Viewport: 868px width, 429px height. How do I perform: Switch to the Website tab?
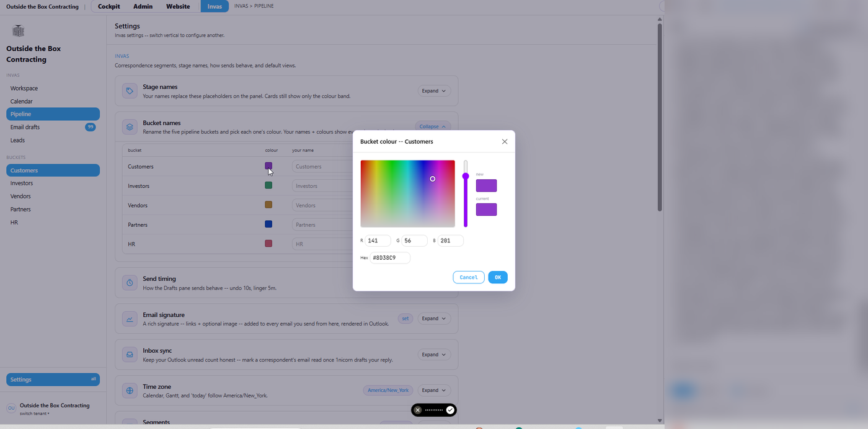pos(178,6)
